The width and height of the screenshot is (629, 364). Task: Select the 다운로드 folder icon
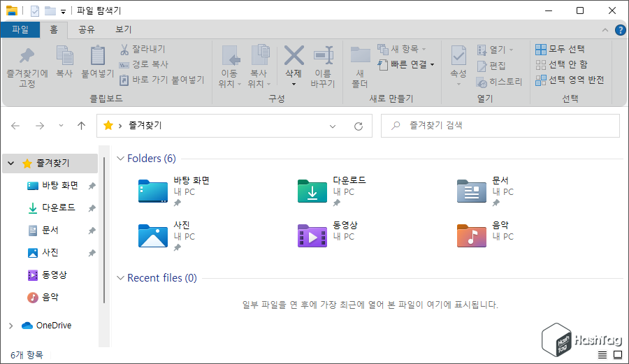312,191
